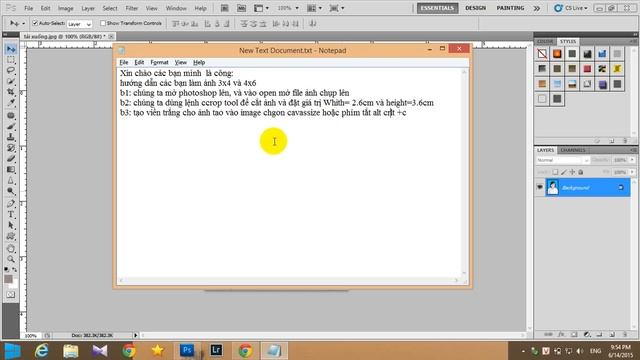Open layer Fill slider arrow
Viewport: 640px width, 360px height.
[x=632, y=172]
